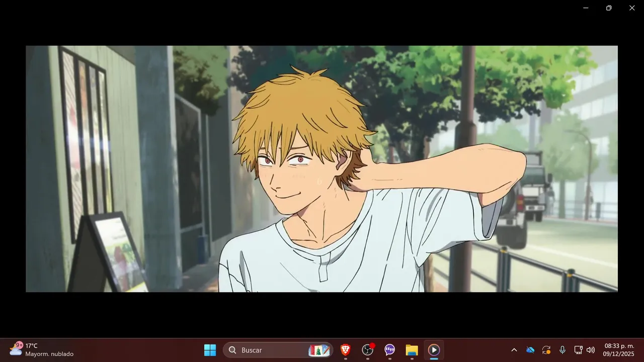Viewport: 644px width, 362px height.
Task: Open the purple chat app icon
Action: (390, 350)
